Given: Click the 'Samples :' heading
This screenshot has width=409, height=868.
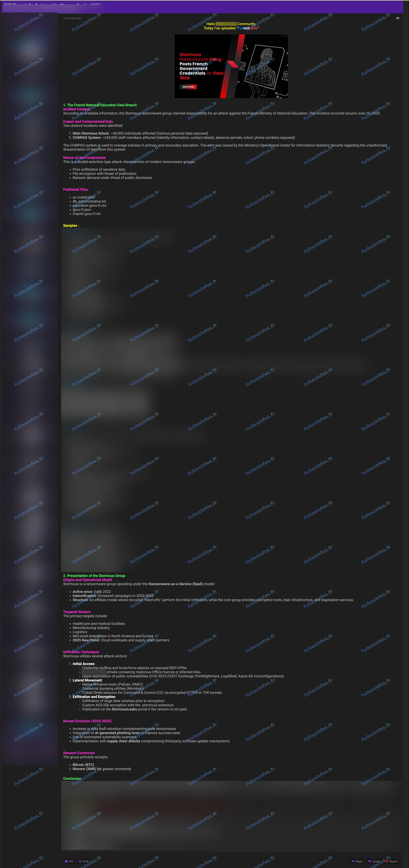Looking at the screenshot, I should (x=71, y=225).
